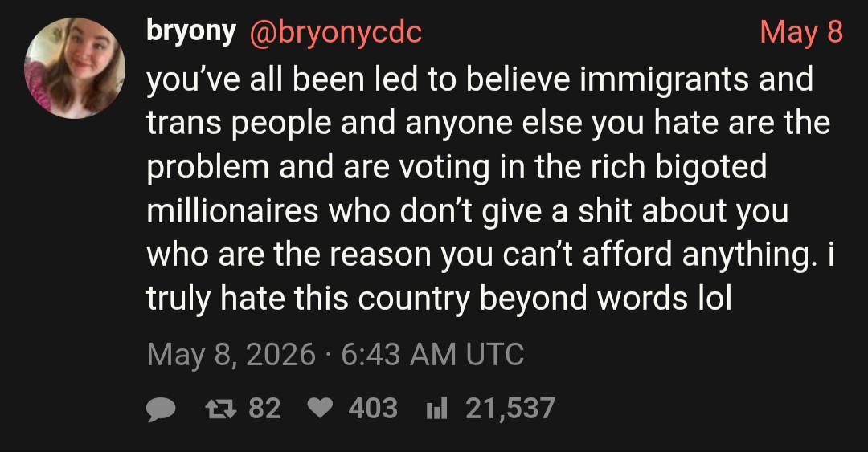Click the line starting with 'millionaires who'
868x452 pixels.
pos(467,212)
